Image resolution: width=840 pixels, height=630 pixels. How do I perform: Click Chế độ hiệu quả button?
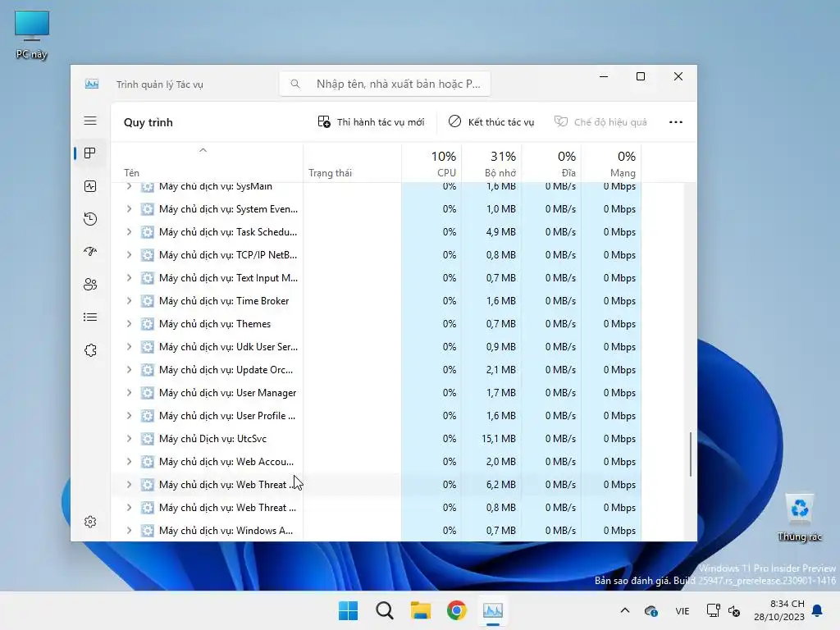click(x=600, y=122)
